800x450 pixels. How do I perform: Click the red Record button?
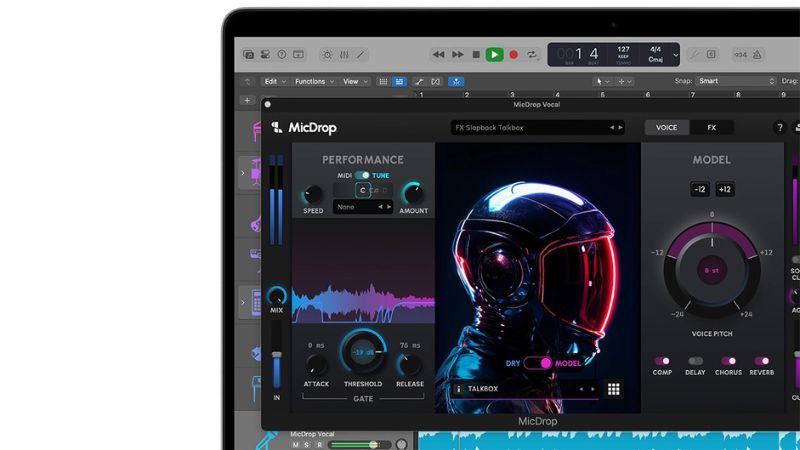[513, 54]
